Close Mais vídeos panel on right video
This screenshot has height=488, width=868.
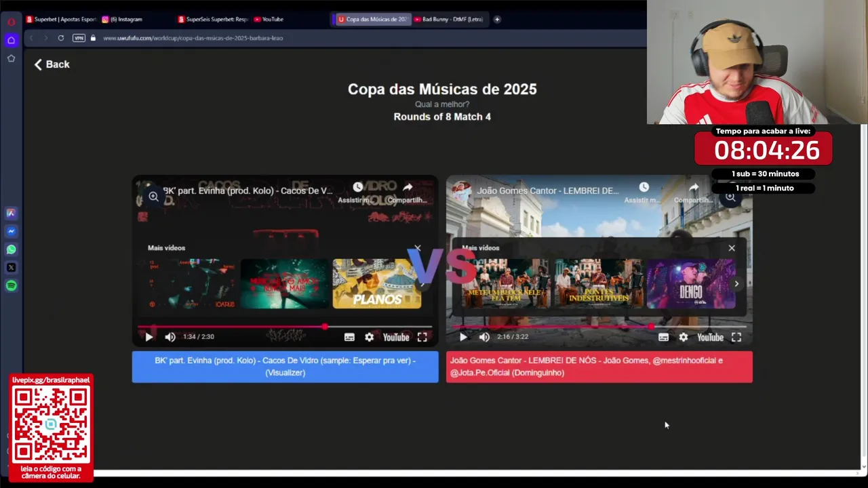(732, 248)
